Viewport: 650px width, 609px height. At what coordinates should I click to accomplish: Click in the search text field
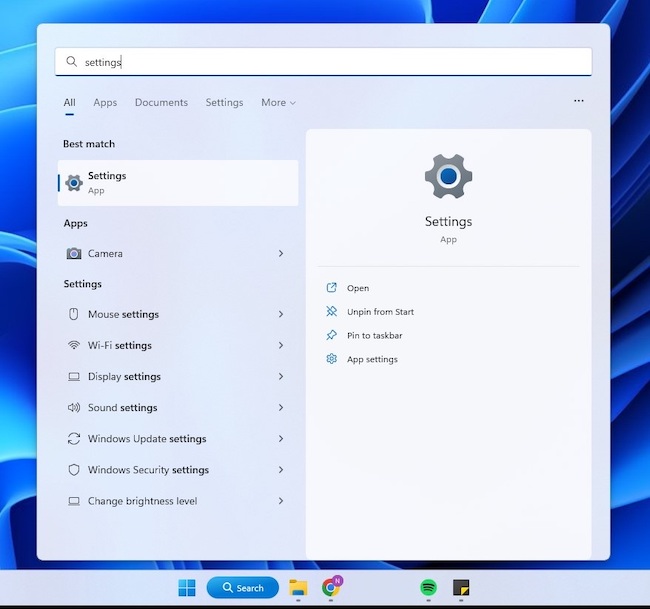tap(323, 62)
